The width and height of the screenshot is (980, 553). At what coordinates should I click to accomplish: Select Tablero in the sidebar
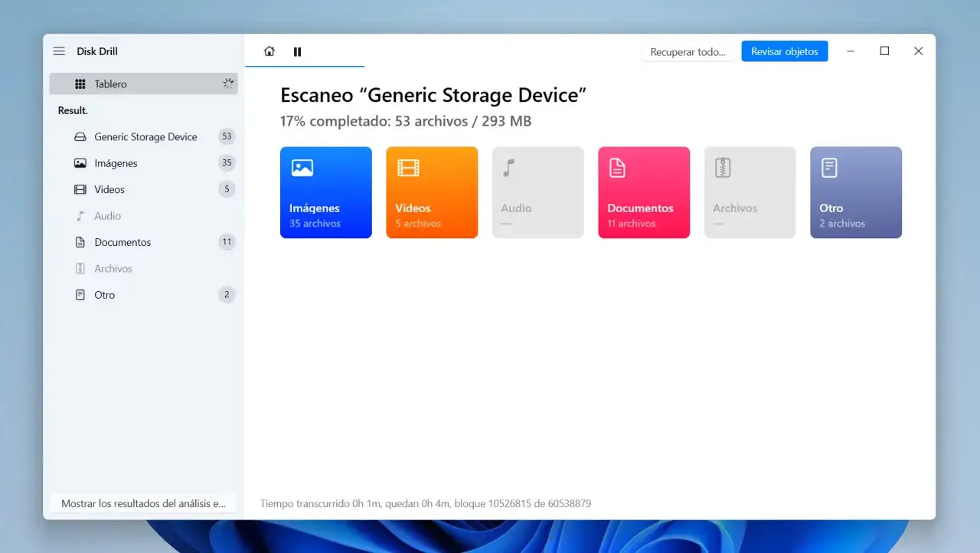click(144, 83)
